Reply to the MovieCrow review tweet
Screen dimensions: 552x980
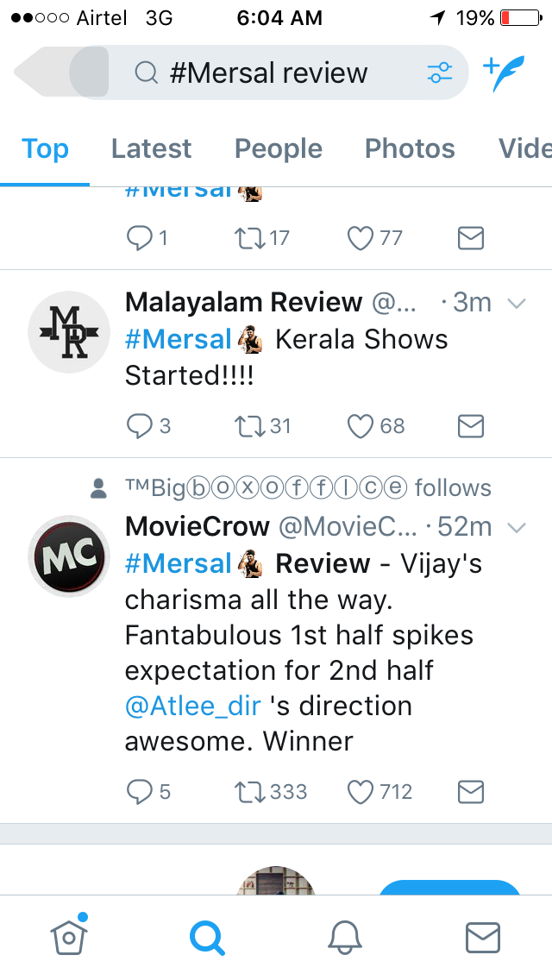pos(139,792)
